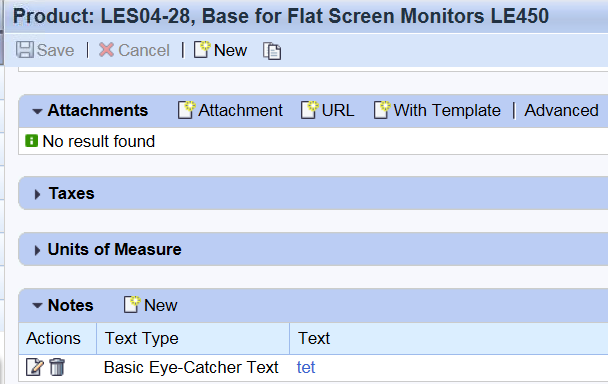Click the Notes new document icon
The image size is (608, 384).
132,304
